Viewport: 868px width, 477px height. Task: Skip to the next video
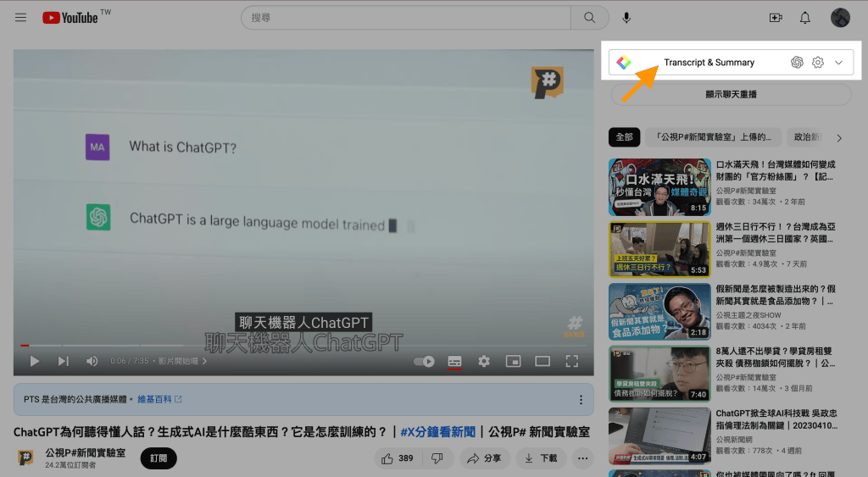pos(63,361)
